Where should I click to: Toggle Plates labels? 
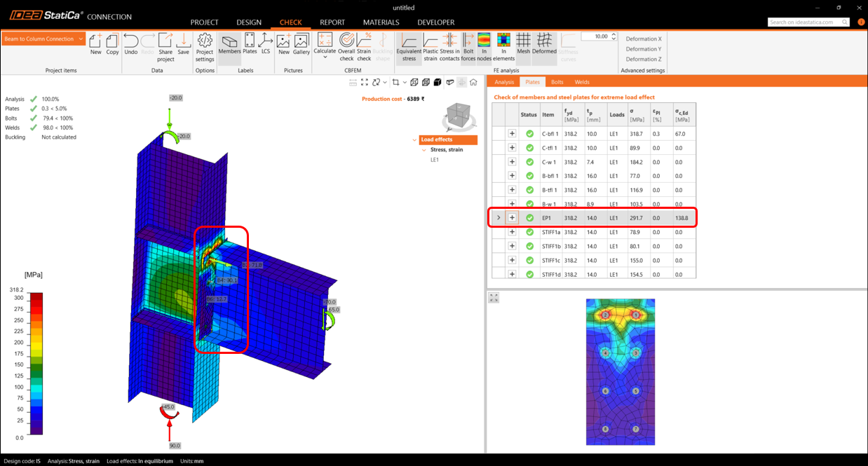point(250,43)
